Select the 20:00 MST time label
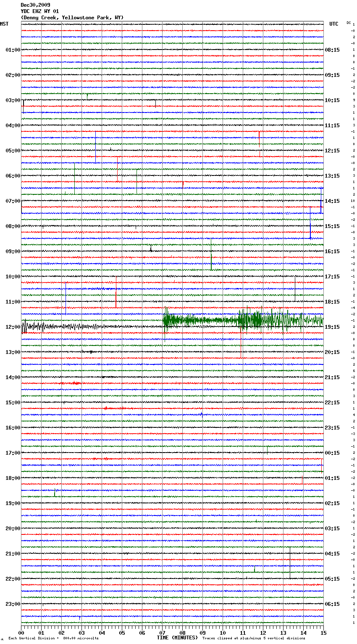Viewport: 357px width, 644px height. pos(13,529)
